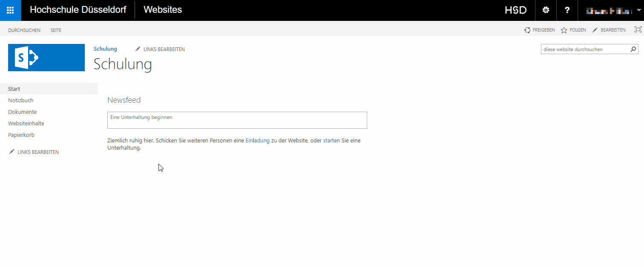Go to Notizbuch in the sidebar

(21, 101)
